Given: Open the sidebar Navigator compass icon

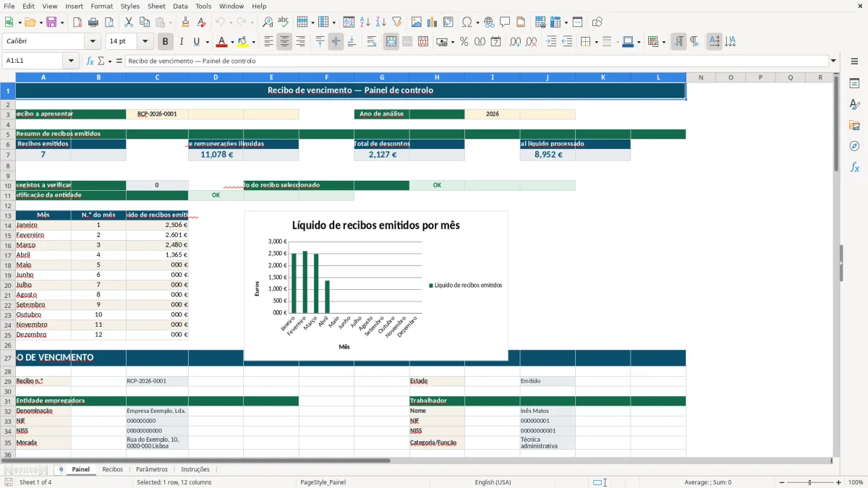Looking at the screenshot, I should 854,146.
